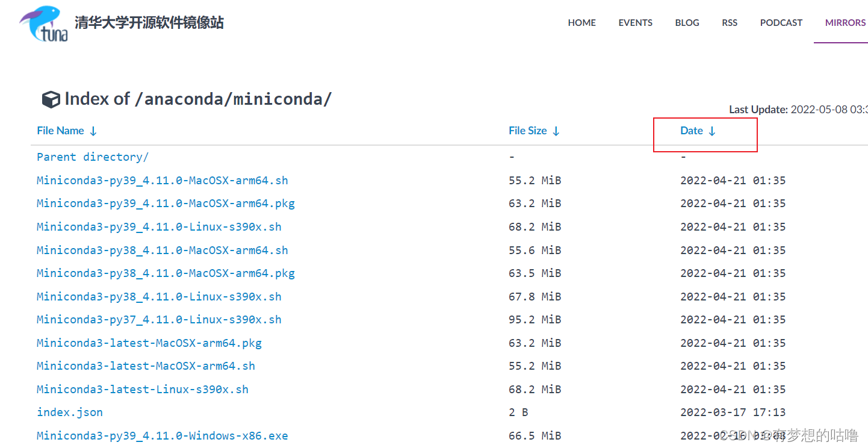This screenshot has height=448, width=868.
Task: Download Miniconda3-py39_4.11.0-MacOSX-arm64.sh
Action: [x=163, y=181]
